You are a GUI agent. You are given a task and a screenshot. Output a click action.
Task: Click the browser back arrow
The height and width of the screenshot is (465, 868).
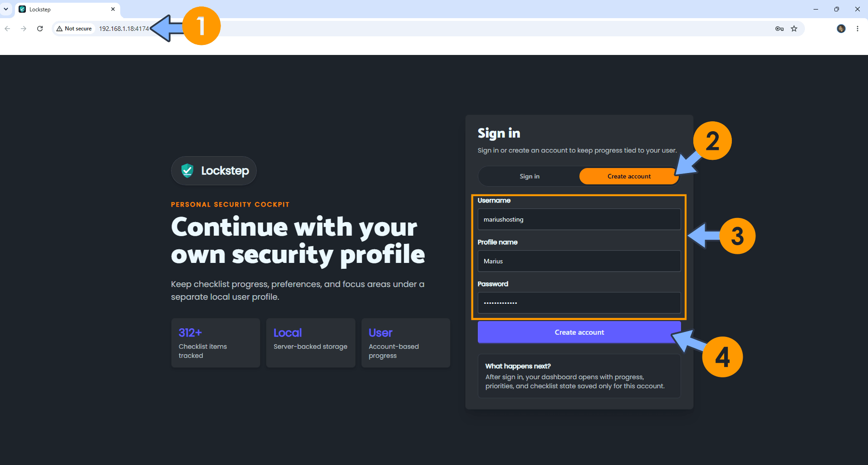(7, 29)
